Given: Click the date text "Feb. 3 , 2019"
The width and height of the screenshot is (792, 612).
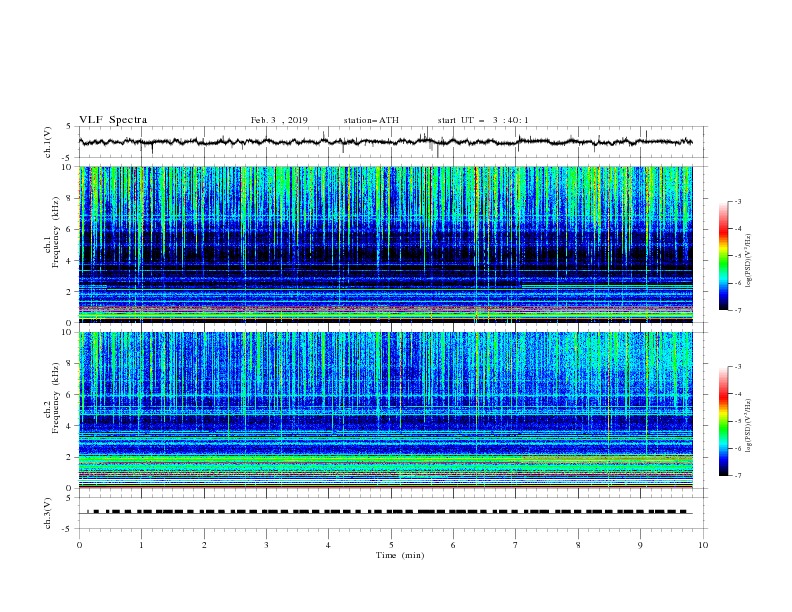Looking at the screenshot, I should [x=279, y=120].
